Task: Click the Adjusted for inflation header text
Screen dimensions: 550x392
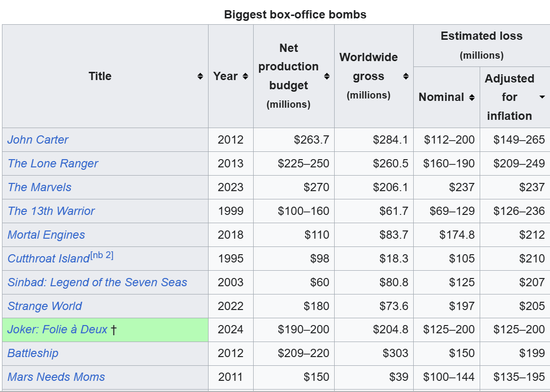Action: pos(509,97)
